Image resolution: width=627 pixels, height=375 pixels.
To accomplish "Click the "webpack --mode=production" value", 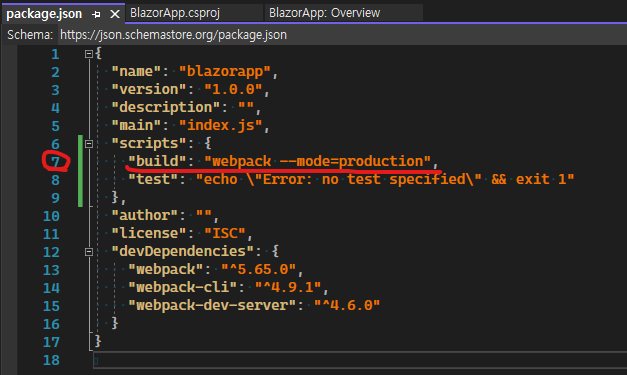I will pyautogui.click(x=318, y=162).
